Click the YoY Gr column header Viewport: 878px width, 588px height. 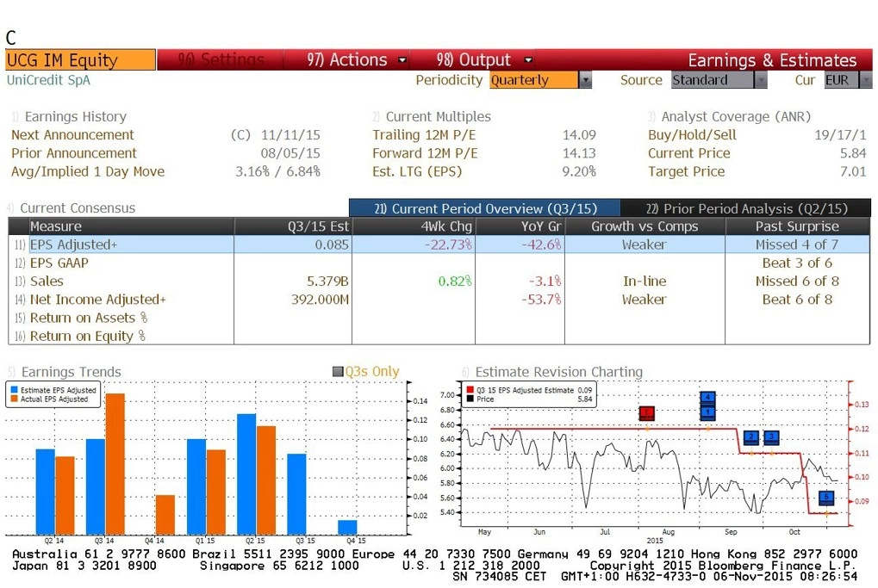pyautogui.click(x=520, y=226)
